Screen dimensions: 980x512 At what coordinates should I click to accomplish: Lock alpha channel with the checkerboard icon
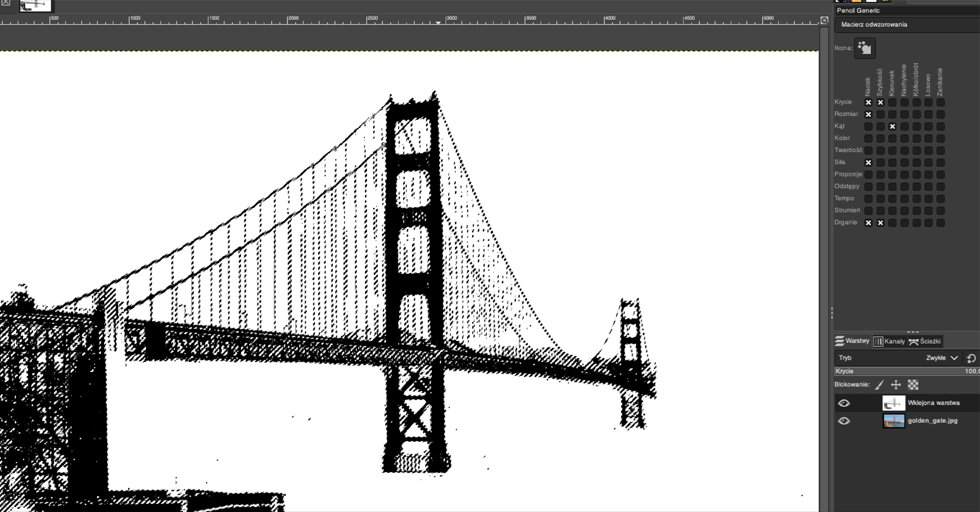tap(913, 385)
